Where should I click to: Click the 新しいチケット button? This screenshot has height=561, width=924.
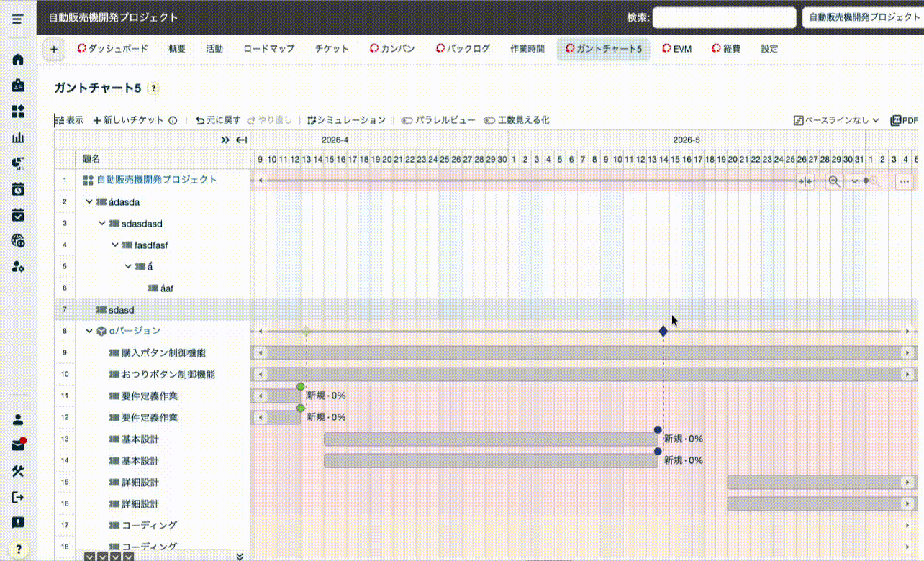click(129, 120)
